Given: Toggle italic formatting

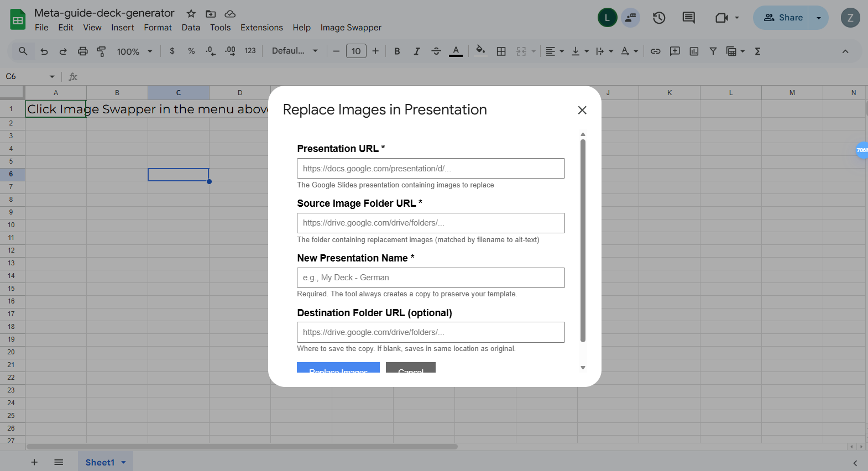Looking at the screenshot, I should pos(416,51).
